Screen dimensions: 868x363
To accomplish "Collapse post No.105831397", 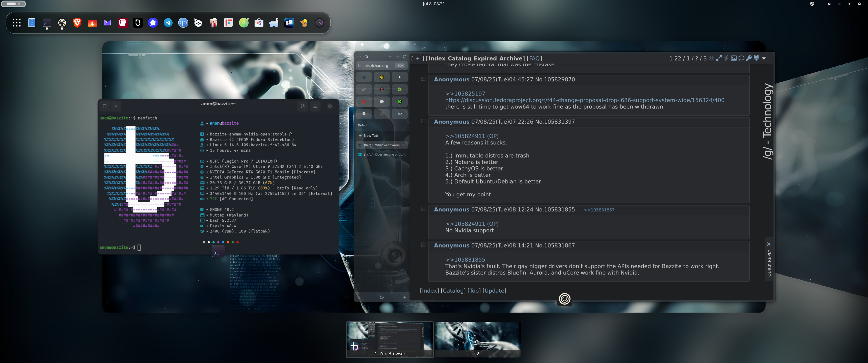I will click(423, 121).
